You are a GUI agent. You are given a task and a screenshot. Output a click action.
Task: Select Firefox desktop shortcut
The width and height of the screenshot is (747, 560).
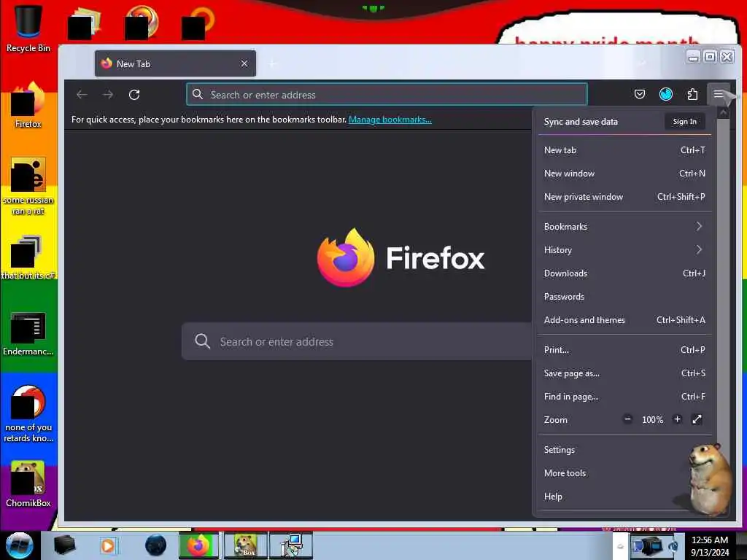tap(28, 105)
